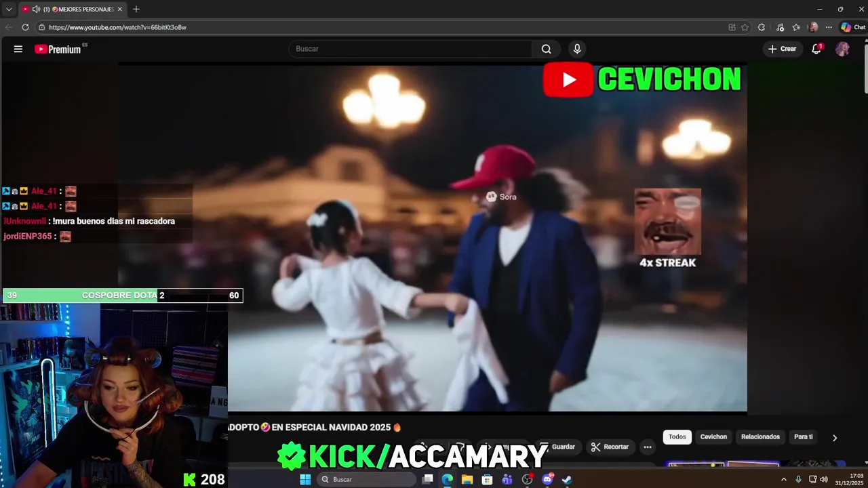868x488 pixels.
Task: Open the YouTube hamburger guide menu
Action: (18, 49)
